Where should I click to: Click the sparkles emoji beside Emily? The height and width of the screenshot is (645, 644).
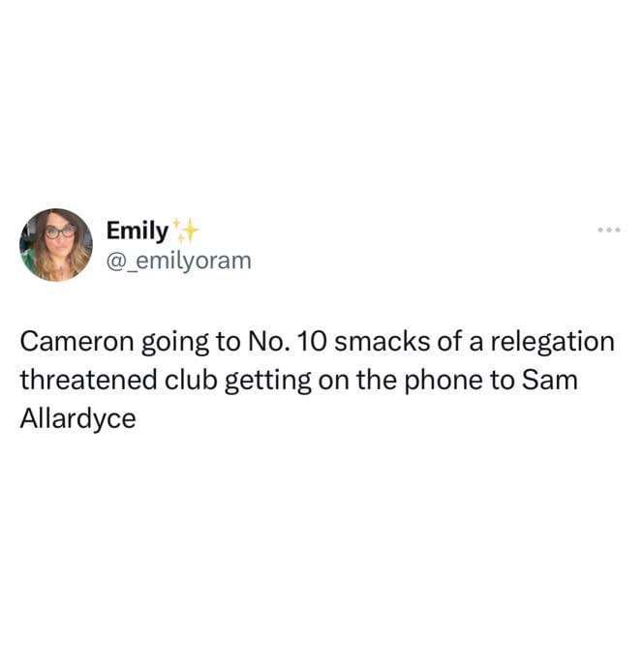pyautogui.click(x=184, y=230)
